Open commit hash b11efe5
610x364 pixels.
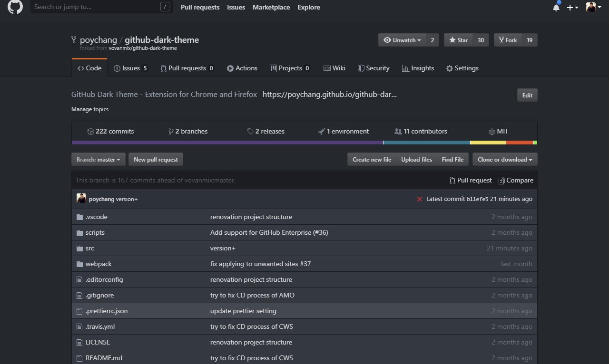coord(477,199)
